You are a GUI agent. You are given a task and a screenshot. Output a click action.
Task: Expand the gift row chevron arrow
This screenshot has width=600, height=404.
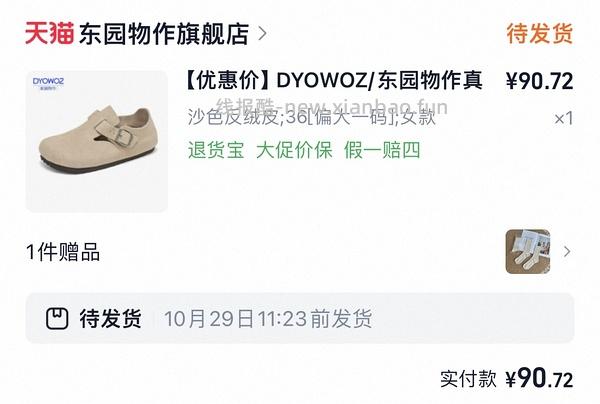[x=567, y=252]
